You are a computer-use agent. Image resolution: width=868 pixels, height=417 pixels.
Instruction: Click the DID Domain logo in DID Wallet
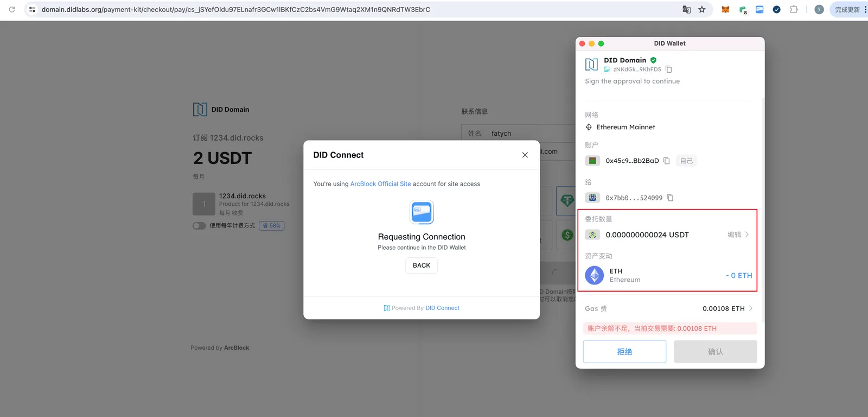pos(591,65)
